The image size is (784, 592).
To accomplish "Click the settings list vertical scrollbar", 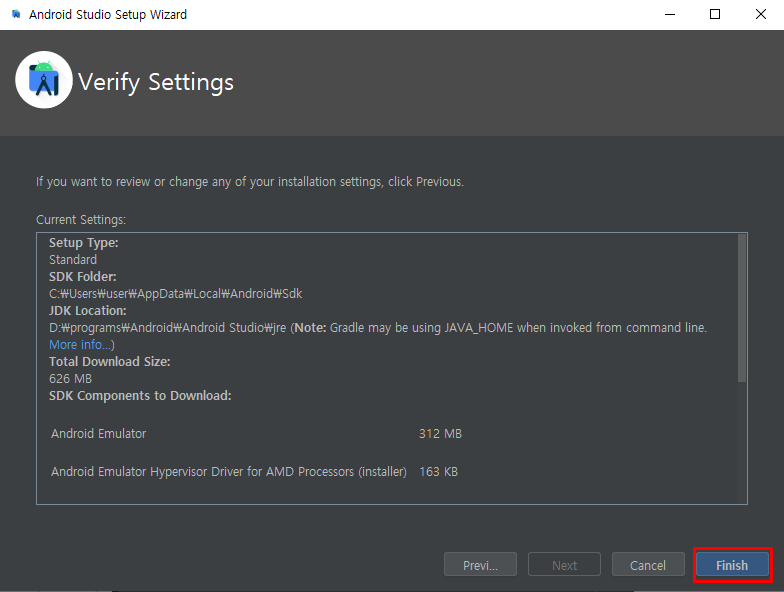I will (x=742, y=308).
